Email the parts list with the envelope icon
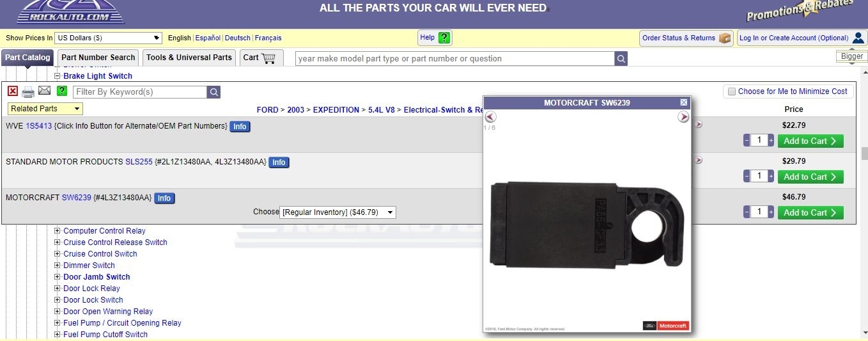The height and width of the screenshot is (341, 868). 44,91
